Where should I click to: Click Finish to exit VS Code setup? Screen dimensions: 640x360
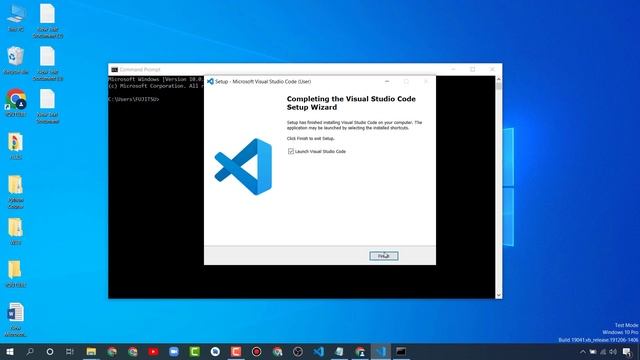(384, 256)
